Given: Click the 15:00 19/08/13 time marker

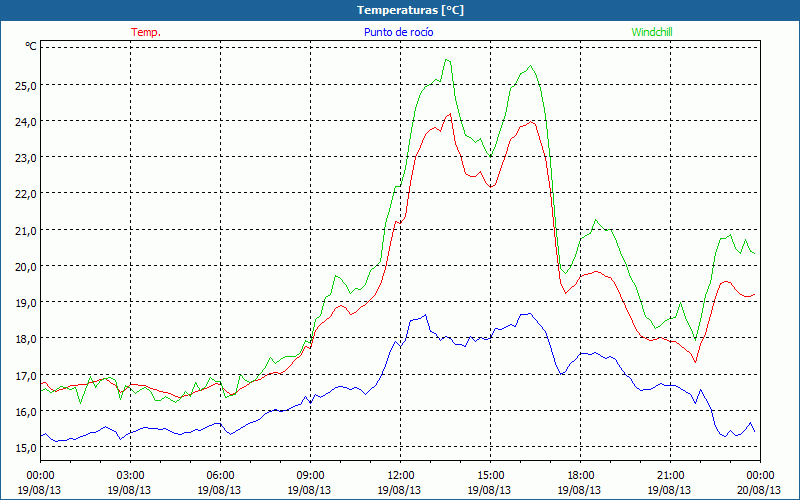Looking at the screenshot, I should click(490, 483).
